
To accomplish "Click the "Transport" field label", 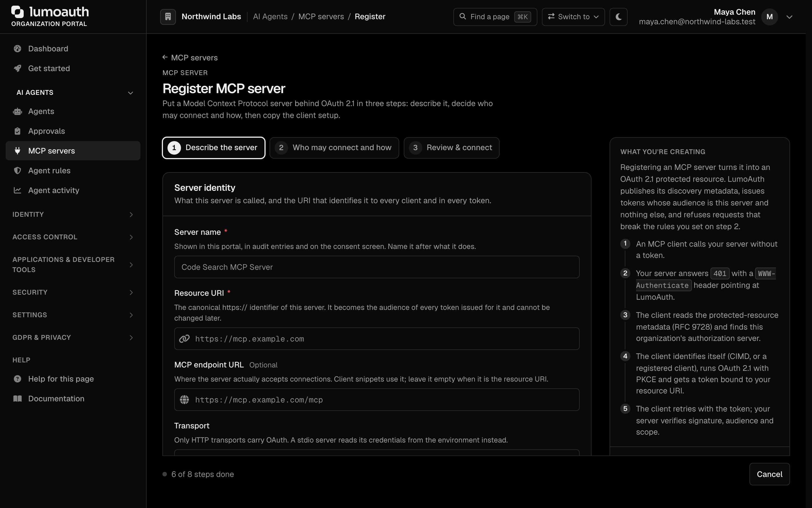I will pyautogui.click(x=192, y=426).
